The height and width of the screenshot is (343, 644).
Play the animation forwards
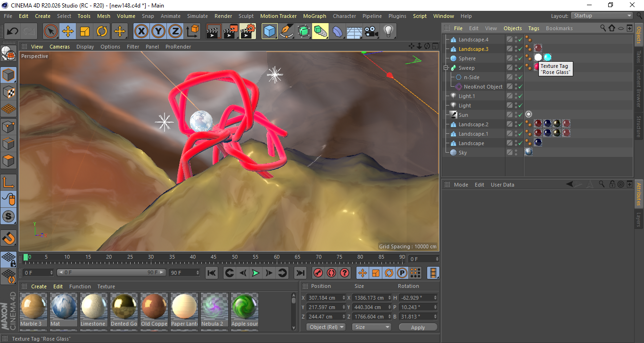click(x=256, y=273)
